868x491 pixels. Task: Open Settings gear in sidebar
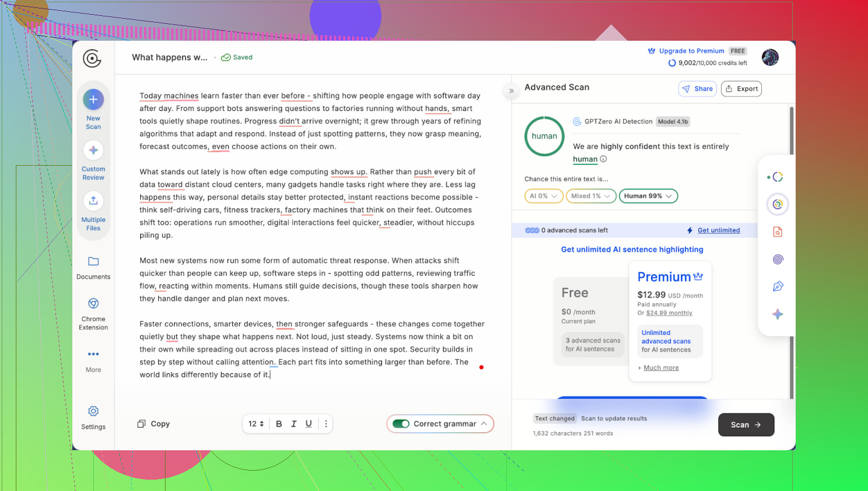point(93,411)
